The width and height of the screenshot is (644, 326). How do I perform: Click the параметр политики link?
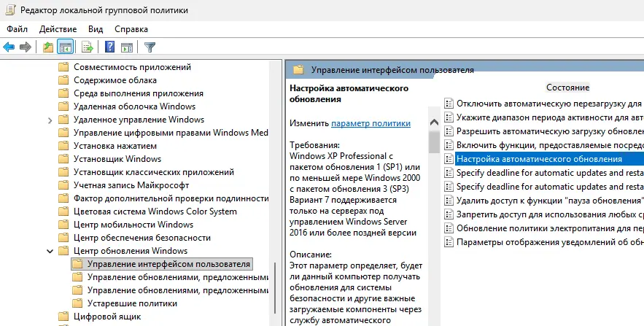(x=371, y=124)
